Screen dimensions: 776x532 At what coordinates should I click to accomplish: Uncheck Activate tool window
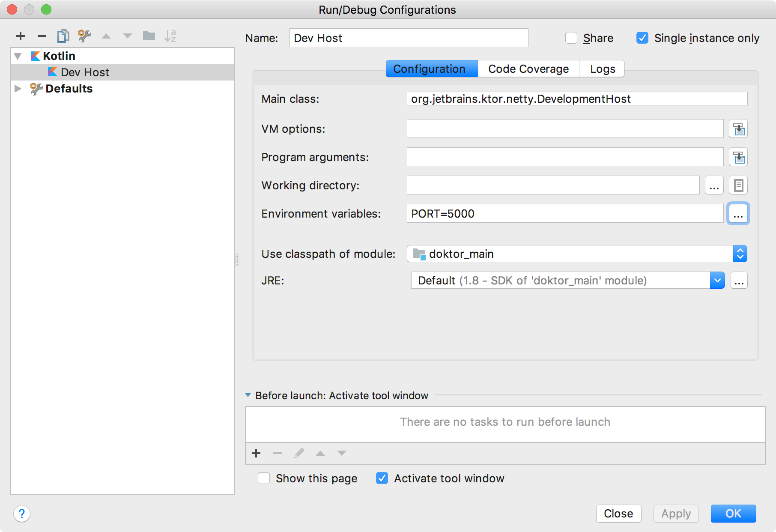[x=382, y=478]
